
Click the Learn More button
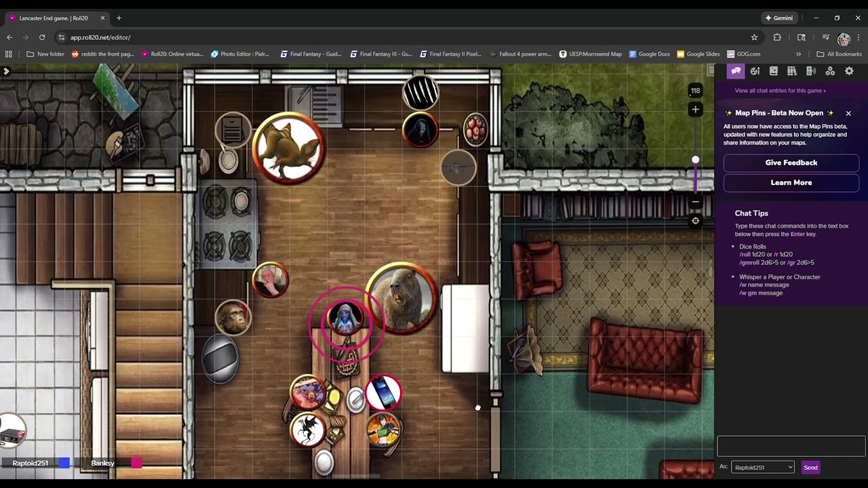pos(791,182)
